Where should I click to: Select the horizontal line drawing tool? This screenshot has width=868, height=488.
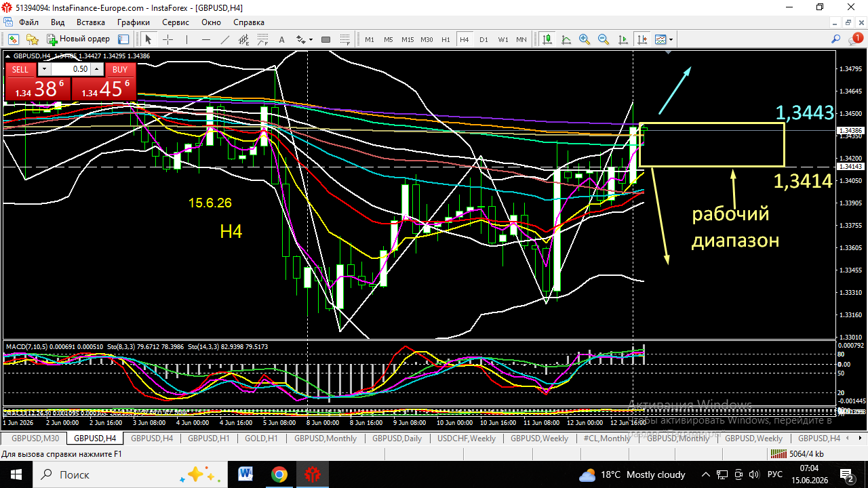205,39
